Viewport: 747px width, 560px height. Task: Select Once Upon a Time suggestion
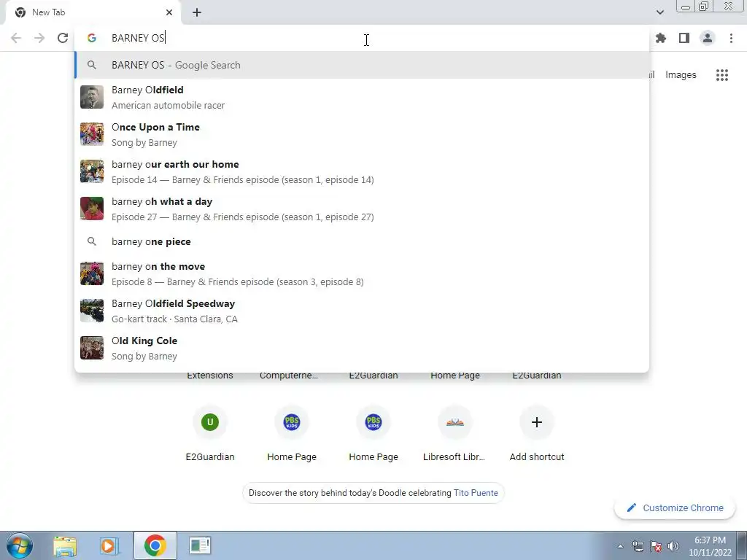362,134
